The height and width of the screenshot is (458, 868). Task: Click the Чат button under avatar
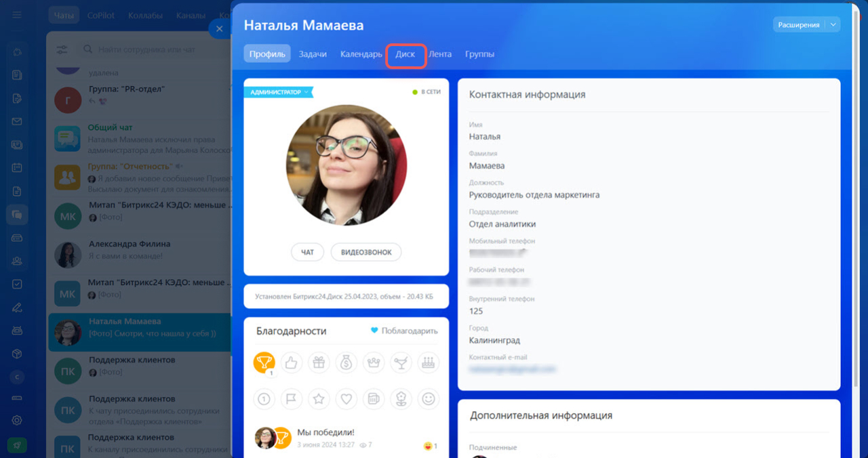(x=307, y=252)
